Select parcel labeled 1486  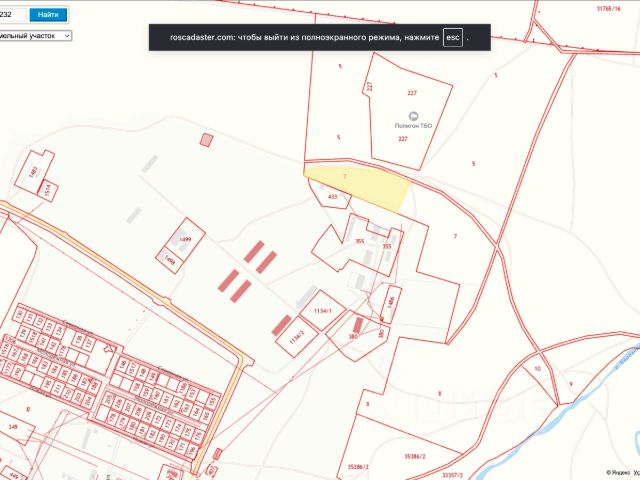(x=391, y=303)
